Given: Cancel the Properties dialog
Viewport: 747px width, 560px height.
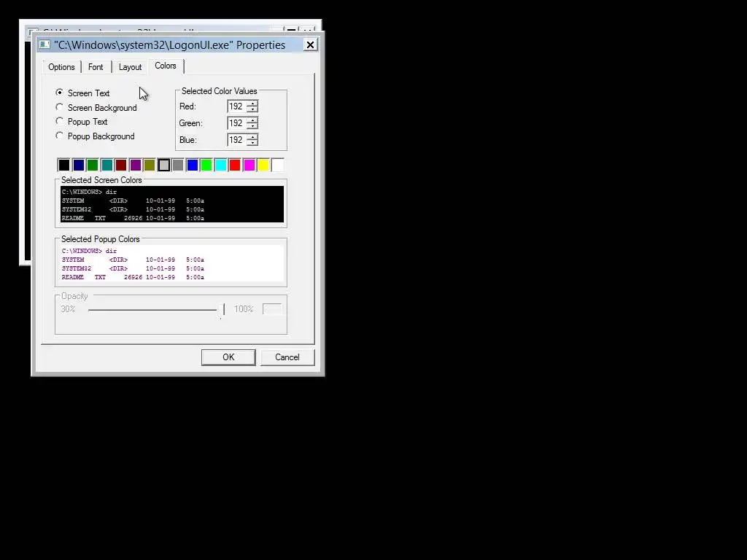Looking at the screenshot, I should tap(287, 357).
